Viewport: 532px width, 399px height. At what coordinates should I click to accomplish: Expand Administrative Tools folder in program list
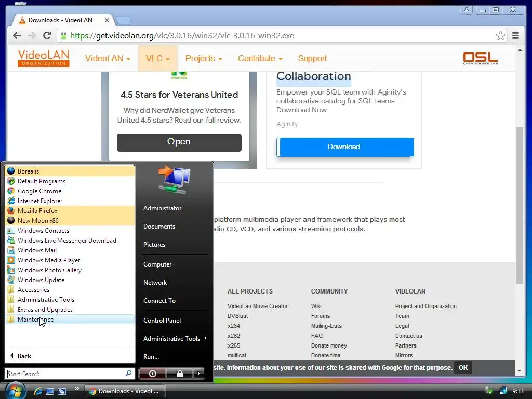point(70,299)
